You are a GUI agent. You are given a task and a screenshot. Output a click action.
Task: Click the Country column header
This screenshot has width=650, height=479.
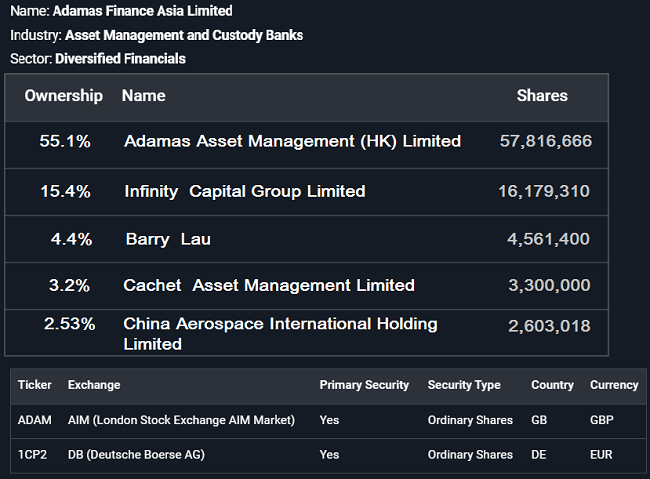(552, 385)
